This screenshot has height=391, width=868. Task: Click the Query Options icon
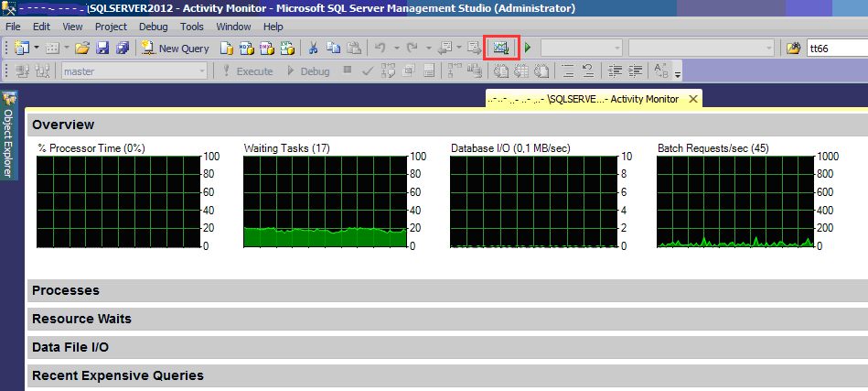[x=408, y=71]
